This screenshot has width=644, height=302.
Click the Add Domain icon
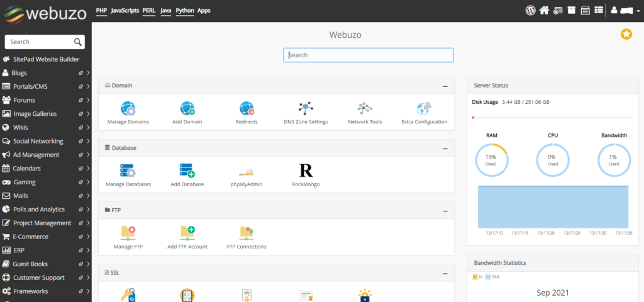187,108
